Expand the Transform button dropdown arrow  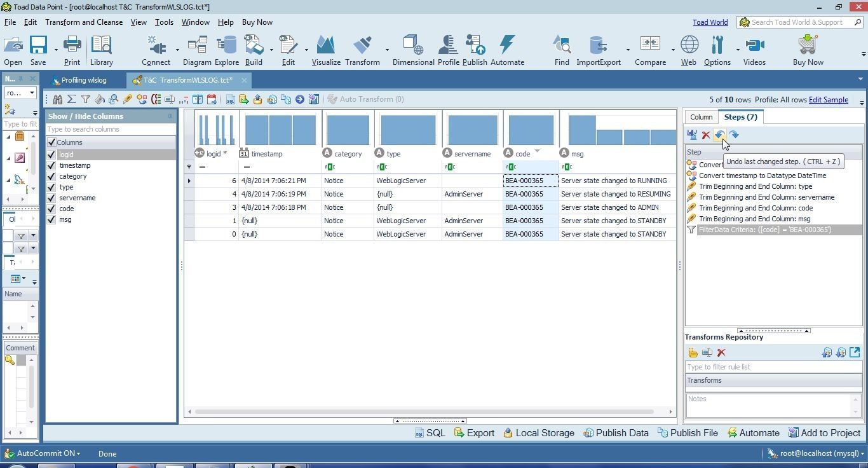[387, 50]
